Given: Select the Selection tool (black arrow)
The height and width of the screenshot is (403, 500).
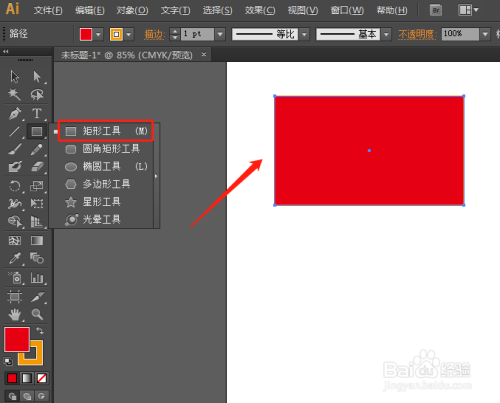Looking at the screenshot, I should (x=14, y=77).
